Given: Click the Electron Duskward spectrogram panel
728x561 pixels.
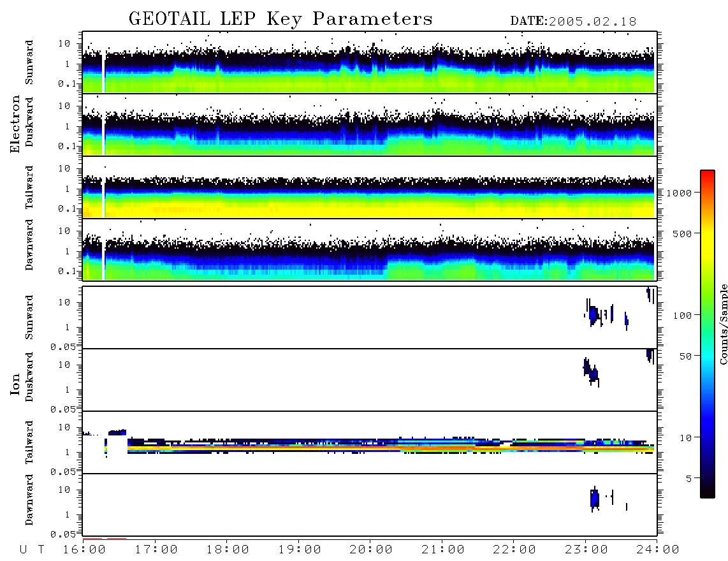Looking at the screenshot, I should 370,124.
